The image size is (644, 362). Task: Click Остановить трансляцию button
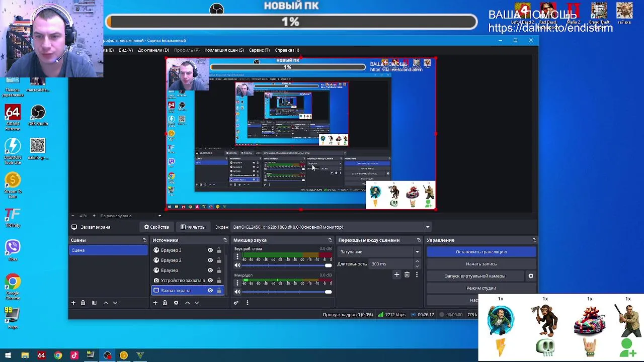point(481,252)
